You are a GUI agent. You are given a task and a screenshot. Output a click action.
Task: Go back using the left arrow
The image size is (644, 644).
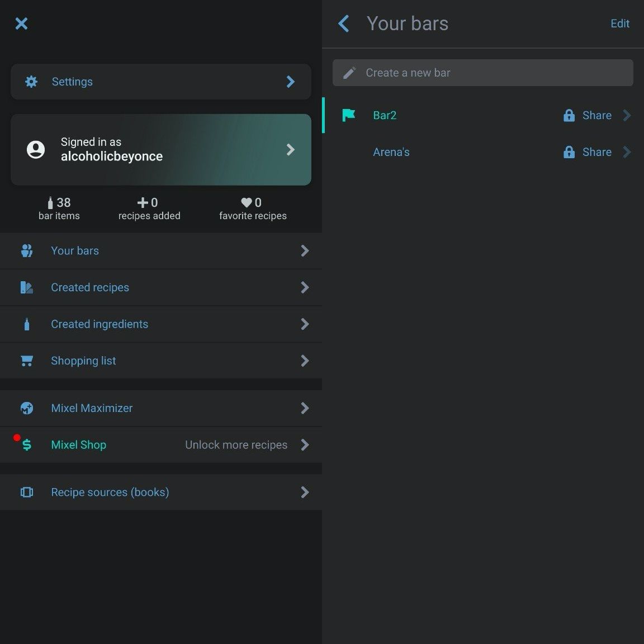344,23
